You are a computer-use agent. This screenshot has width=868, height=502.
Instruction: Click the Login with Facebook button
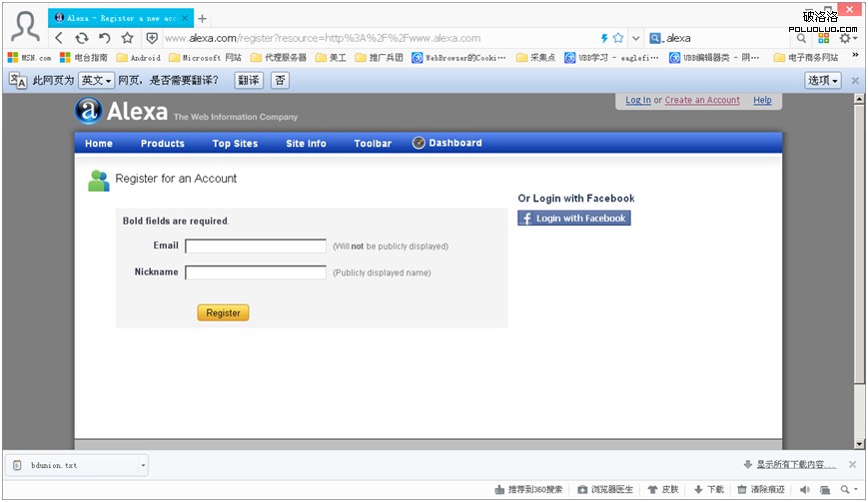tap(574, 219)
